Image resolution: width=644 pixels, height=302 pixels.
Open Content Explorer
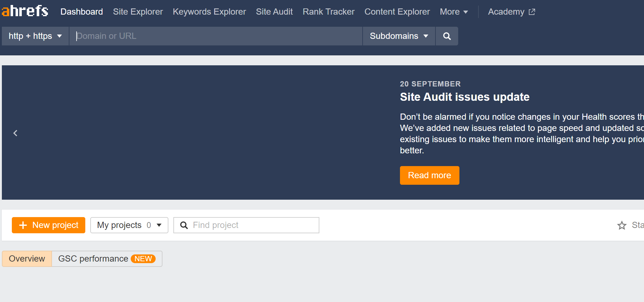pyautogui.click(x=397, y=12)
